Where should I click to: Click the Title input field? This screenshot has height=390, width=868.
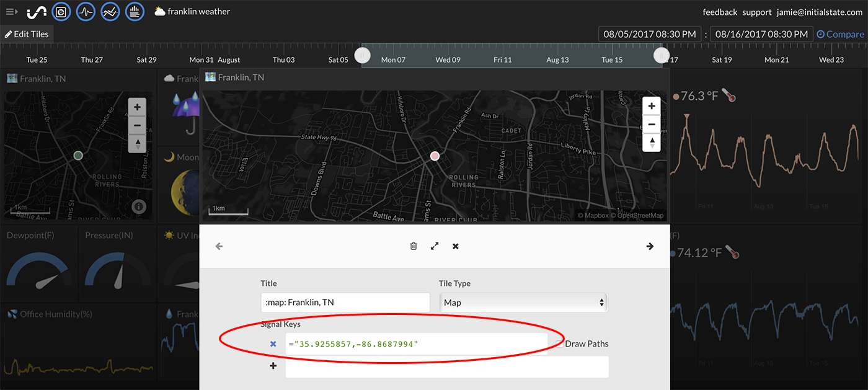(x=345, y=303)
